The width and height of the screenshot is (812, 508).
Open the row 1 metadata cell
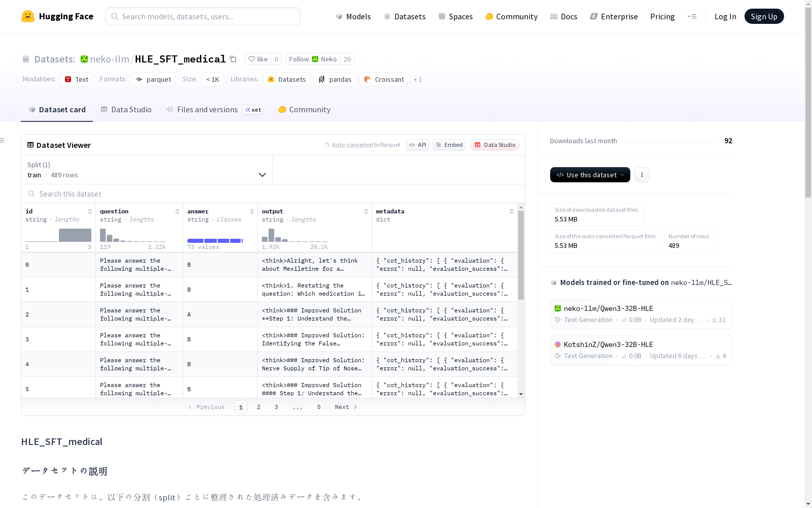(445, 290)
